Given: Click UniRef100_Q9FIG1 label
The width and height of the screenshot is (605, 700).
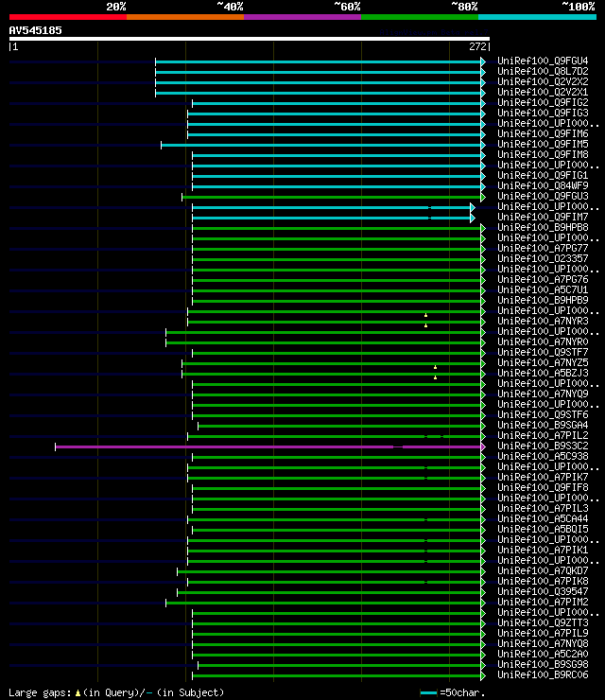Looking at the screenshot, I should 543,175.
